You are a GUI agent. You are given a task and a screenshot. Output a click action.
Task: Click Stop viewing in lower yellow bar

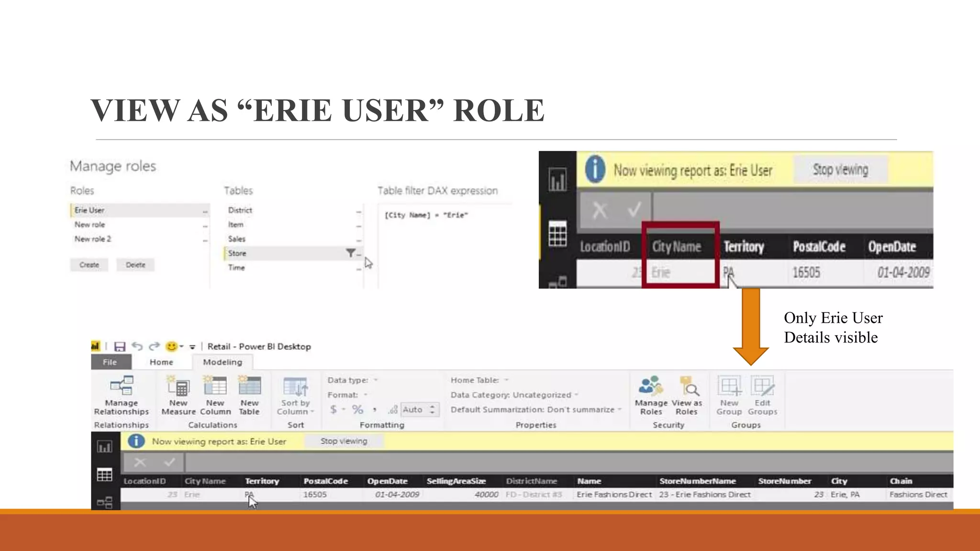pyautogui.click(x=344, y=441)
